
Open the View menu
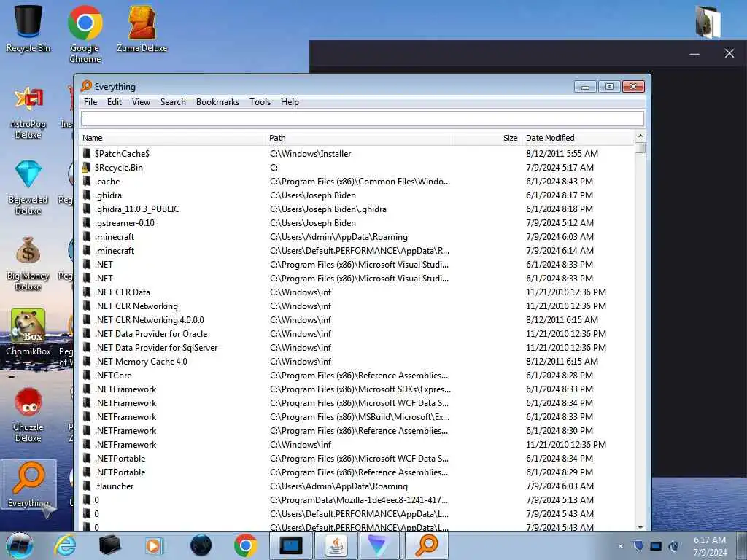141,102
